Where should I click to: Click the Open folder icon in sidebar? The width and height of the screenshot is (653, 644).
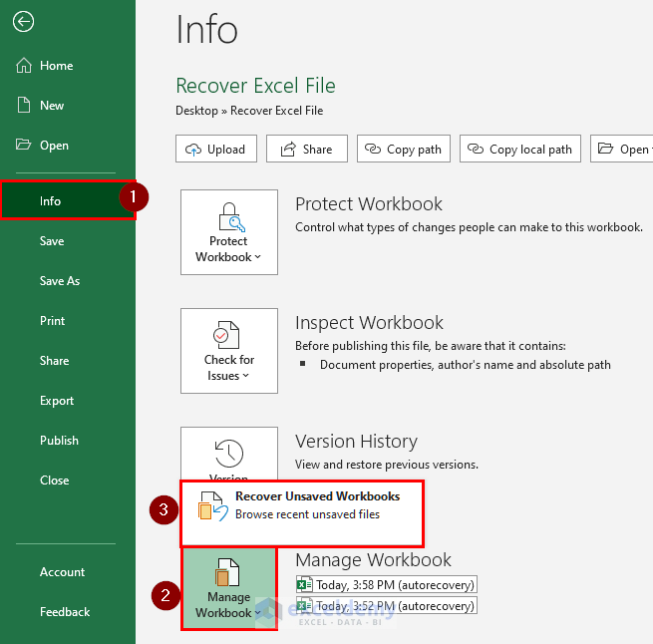pyautogui.click(x=24, y=146)
